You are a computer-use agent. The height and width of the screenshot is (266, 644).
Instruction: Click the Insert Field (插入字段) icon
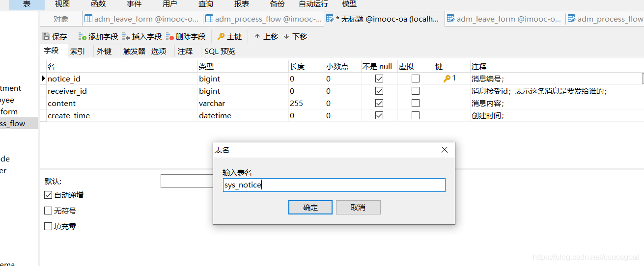126,36
